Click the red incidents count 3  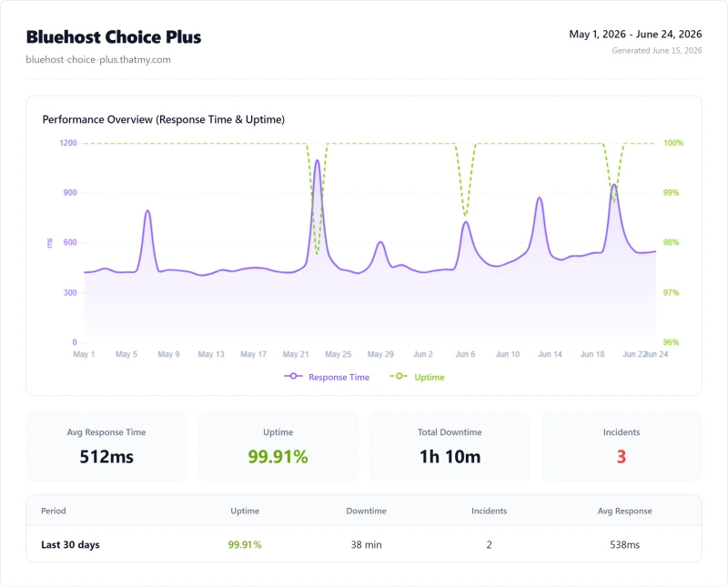click(x=622, y=457)
